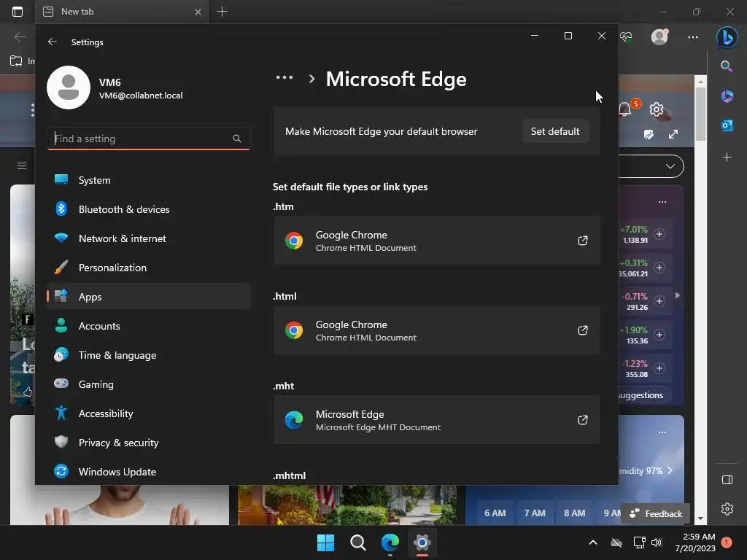747x560 pixels.
Task: Select the 7 AM weather hour
Action: 535,513
